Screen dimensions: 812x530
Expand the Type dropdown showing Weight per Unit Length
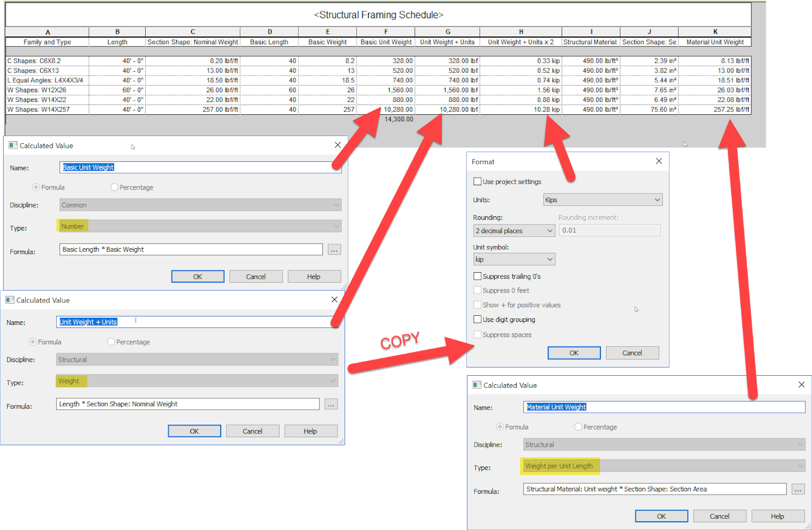(800, 466)
